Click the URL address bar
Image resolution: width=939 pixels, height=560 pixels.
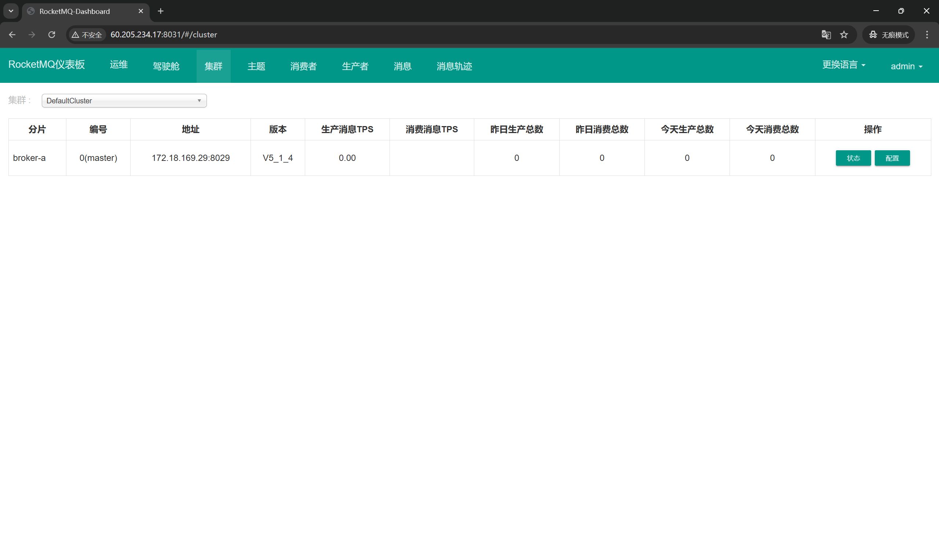453,35
